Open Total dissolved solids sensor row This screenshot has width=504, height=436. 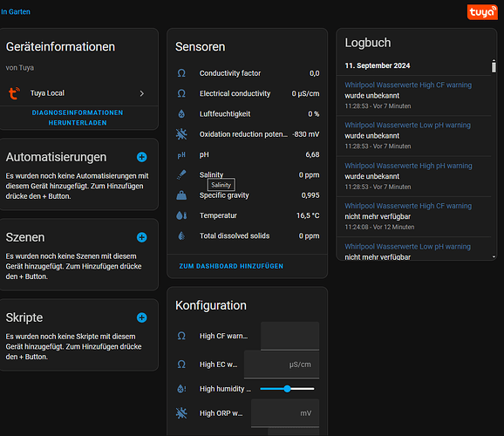(248, 236)
